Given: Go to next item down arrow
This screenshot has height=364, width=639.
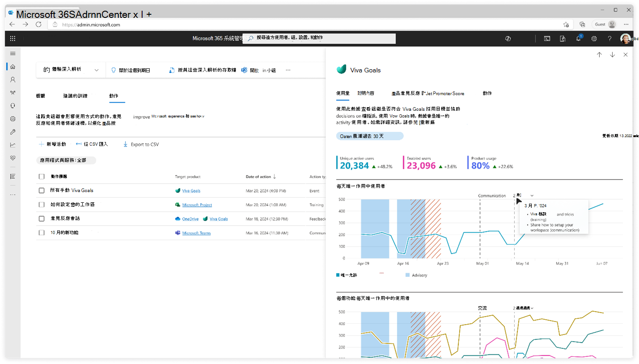Looking at the screenshot, I should coord(612,54).
